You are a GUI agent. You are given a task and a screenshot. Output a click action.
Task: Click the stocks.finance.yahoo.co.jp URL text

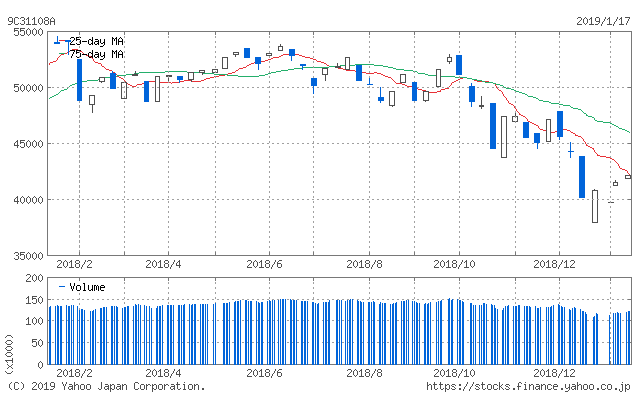(528, 386)
